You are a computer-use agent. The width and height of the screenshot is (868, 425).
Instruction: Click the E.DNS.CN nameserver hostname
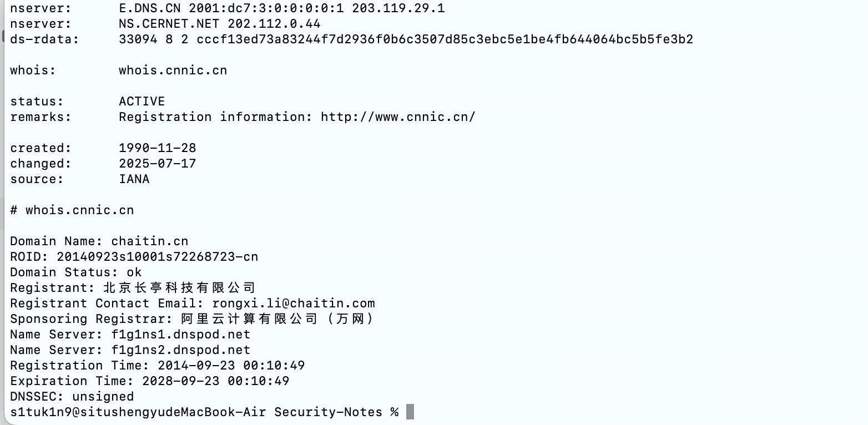pyautogui.click(x=149, y=8)
